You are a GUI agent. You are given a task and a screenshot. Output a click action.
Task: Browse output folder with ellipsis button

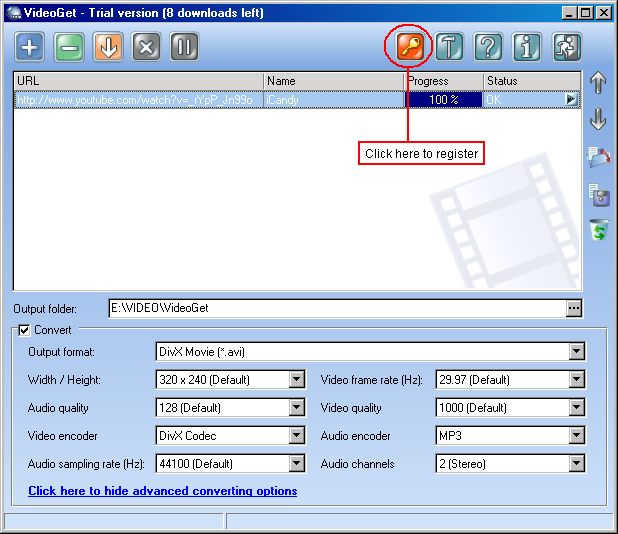(x=573, y=308)
